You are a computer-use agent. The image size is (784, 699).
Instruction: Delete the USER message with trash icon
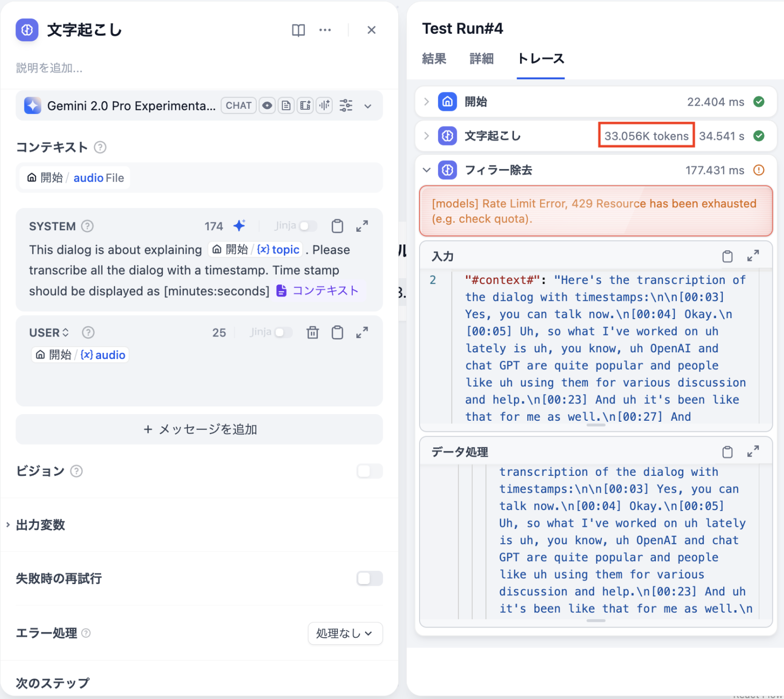(x=313, y=332)
